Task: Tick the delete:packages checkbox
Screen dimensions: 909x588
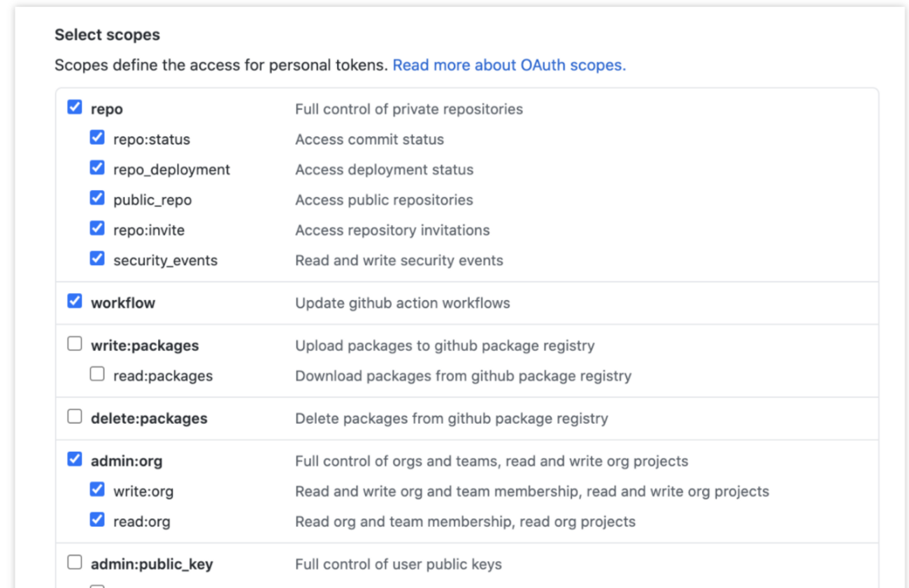Action: point(75,417)
